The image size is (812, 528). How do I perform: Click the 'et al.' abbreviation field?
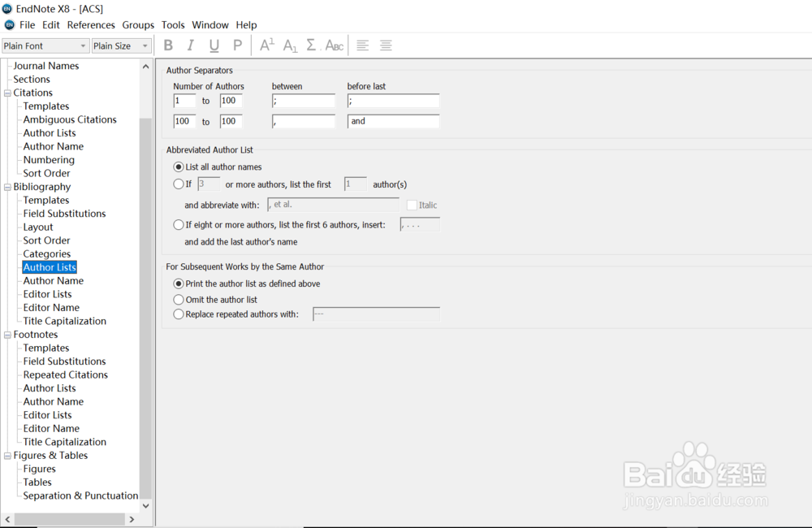(x=333, y=205)
